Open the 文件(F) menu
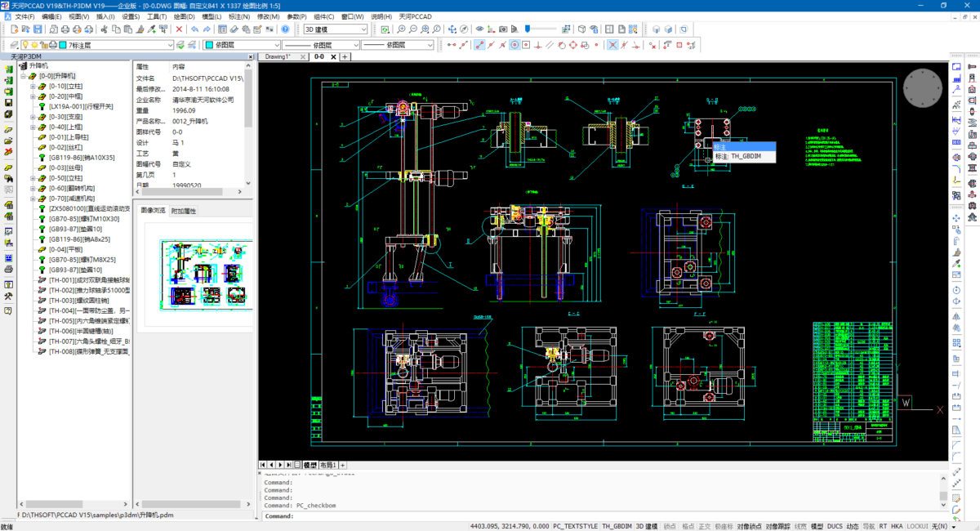 [24, 16]
